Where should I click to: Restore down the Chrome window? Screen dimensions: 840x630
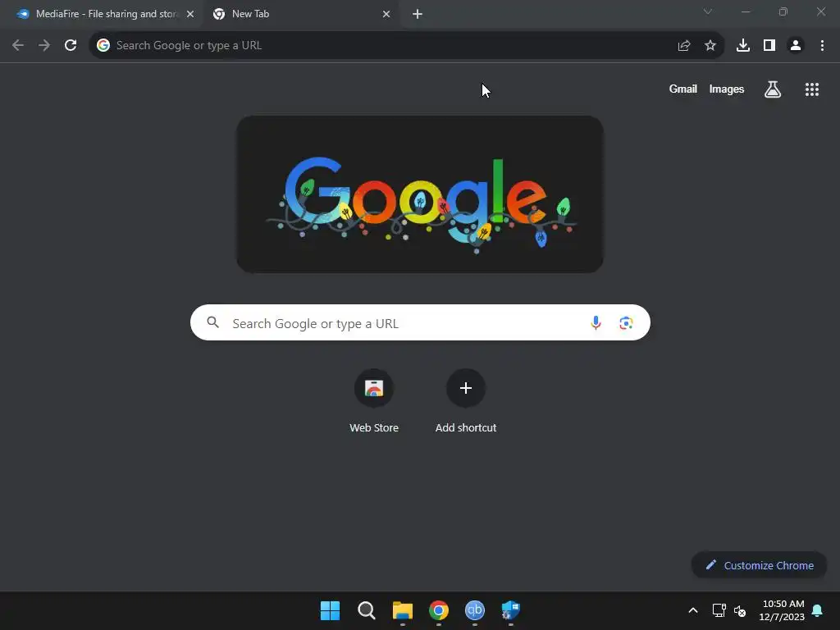pos(783,11)
